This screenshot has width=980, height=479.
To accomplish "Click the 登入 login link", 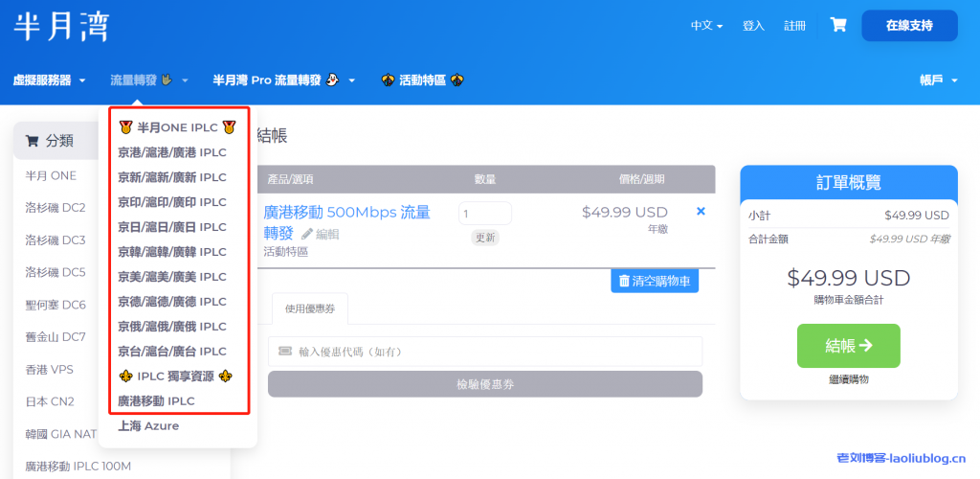I will 753,26.
